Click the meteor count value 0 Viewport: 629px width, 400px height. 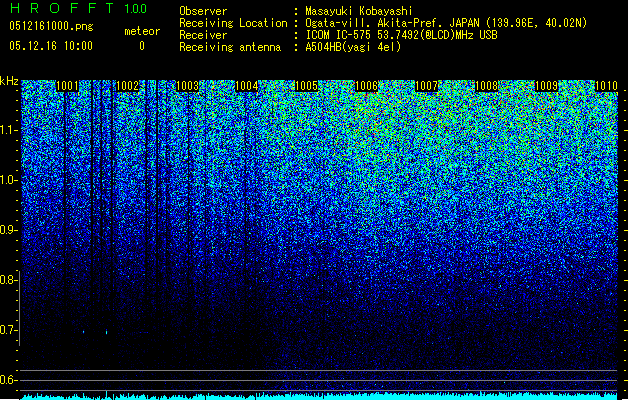(x=142, y=46)
